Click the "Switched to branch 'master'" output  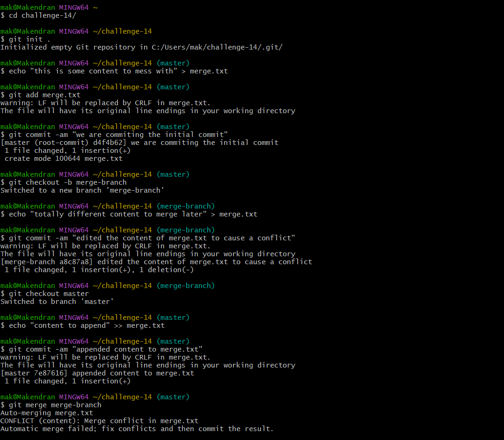[x=57, y=302]
